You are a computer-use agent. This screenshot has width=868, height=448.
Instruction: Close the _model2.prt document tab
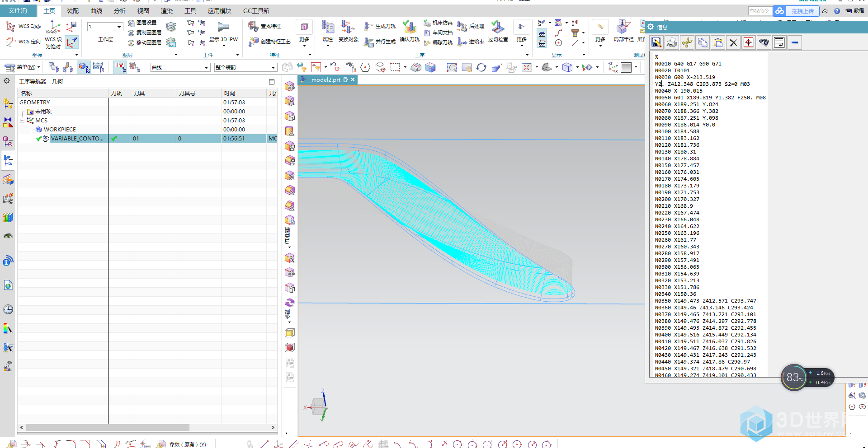pyautogui.click(x=353, y=79)
